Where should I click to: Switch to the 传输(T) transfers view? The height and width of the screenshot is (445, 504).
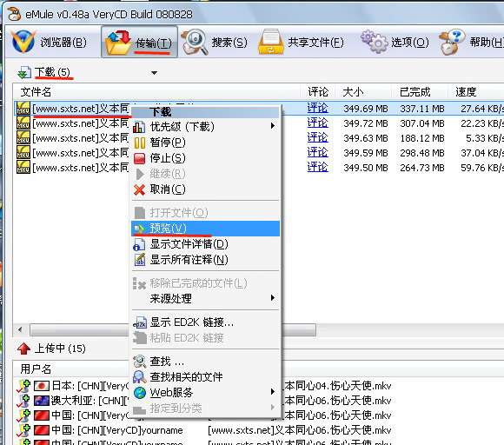[x=139, y=42]
